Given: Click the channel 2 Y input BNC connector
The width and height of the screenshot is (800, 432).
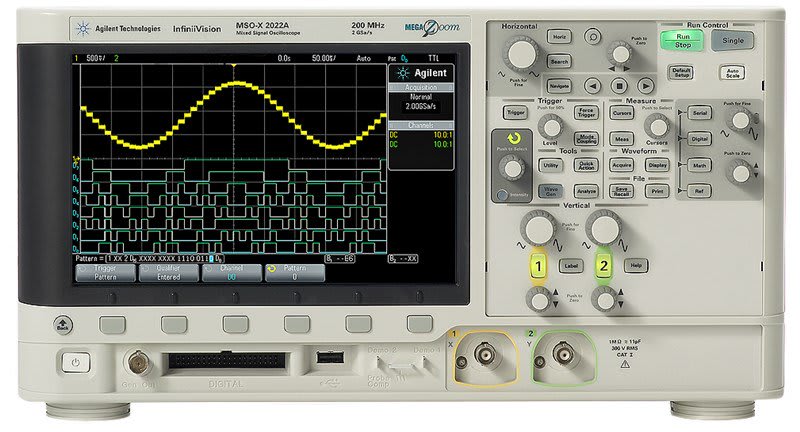Looking at the screenshot, I should click(563, 354).
